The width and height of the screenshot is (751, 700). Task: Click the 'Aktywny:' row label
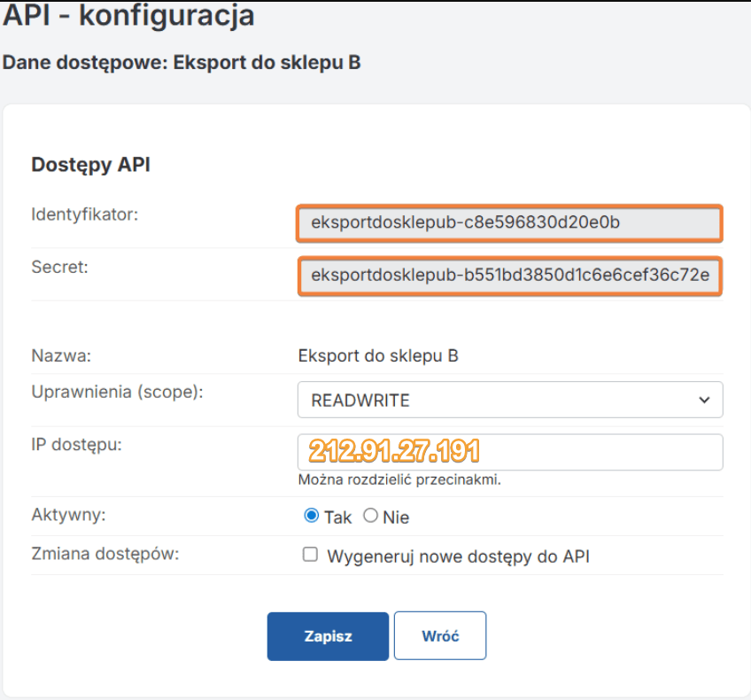(68, 515)
